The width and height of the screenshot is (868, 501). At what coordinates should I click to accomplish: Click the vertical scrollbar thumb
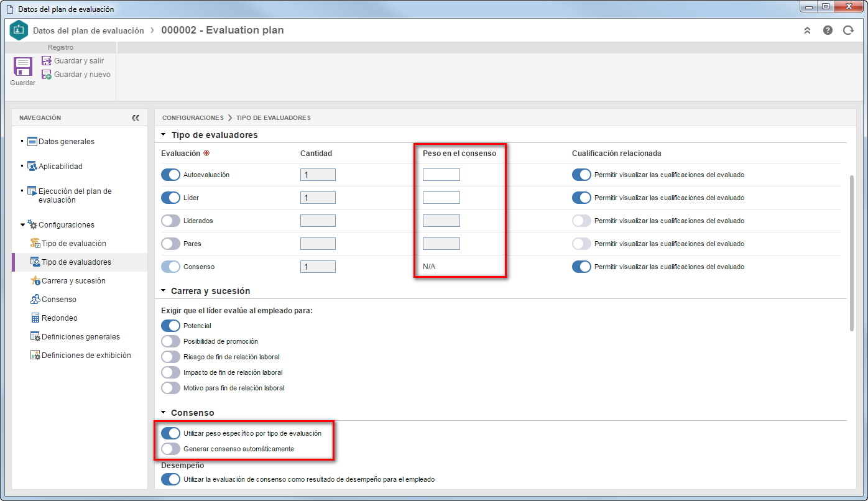(x=851, y=253)
